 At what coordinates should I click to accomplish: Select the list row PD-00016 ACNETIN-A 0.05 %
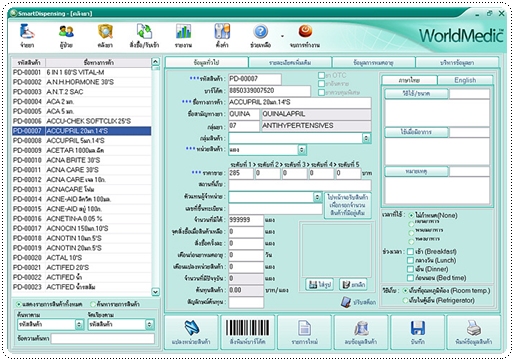(x=82, y=219)
